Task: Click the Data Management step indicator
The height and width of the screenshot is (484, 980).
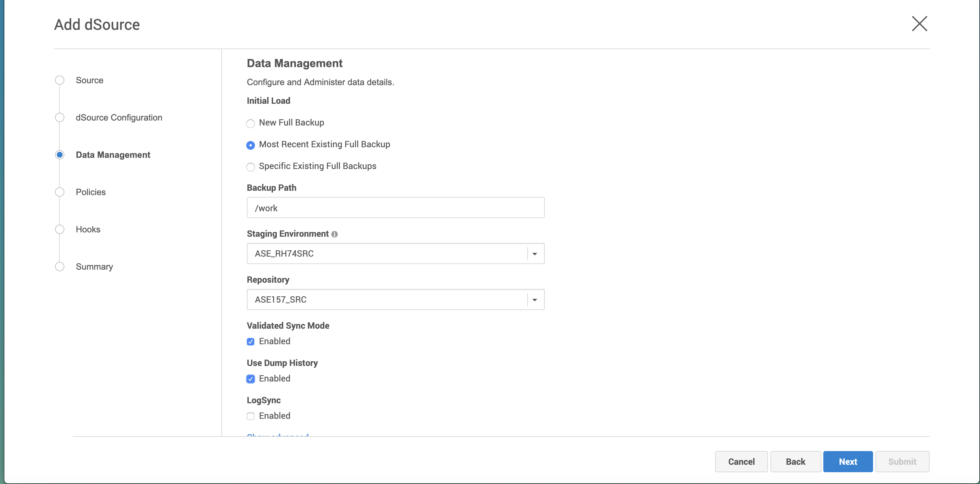Action: pos(60,155)
